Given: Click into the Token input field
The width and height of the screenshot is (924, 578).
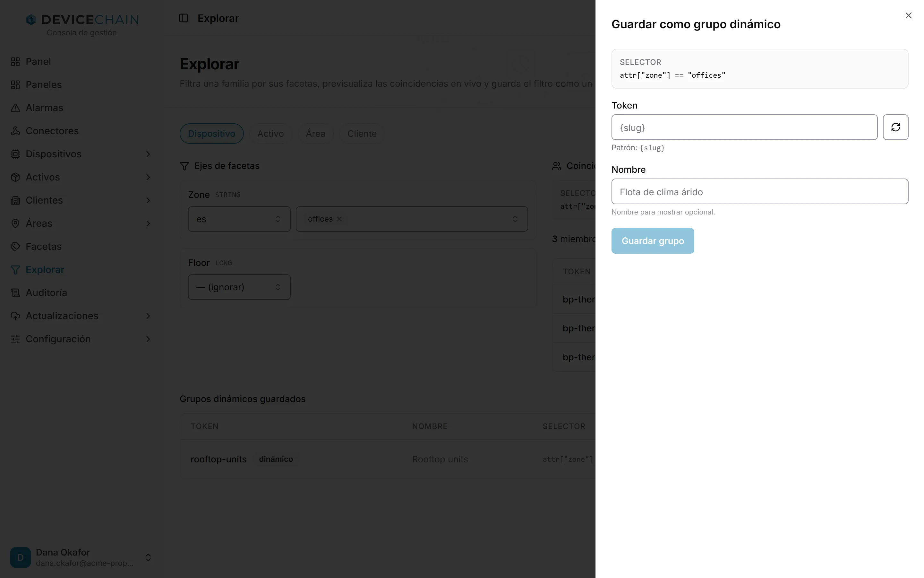Looking at the screenshot, I should tap(744, 127).
